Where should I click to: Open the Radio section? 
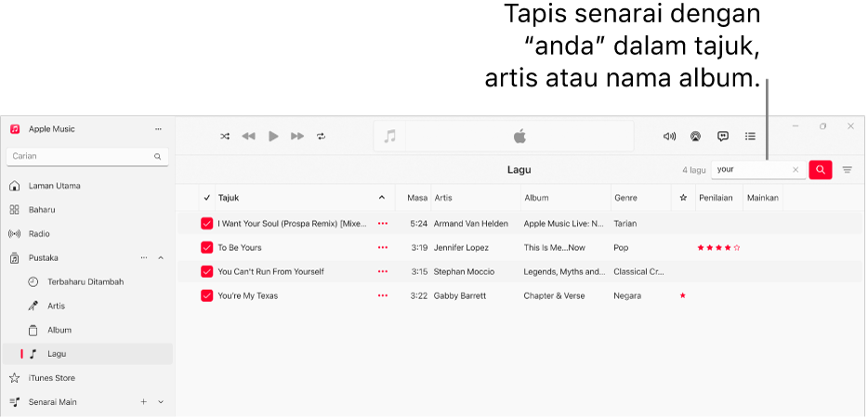tap(39, 234)
